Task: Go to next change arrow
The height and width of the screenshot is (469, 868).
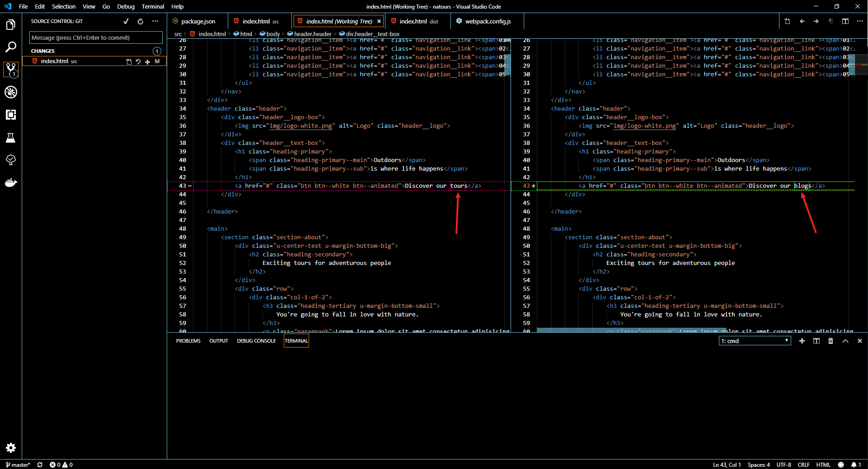Action: coord(816,21)
